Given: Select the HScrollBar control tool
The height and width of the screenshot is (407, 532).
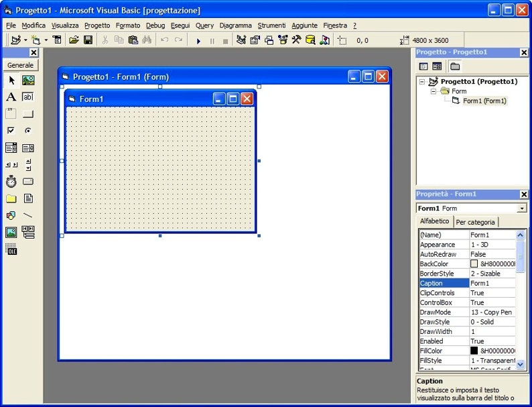Looking at the screenshot, I should click(11, 165).
